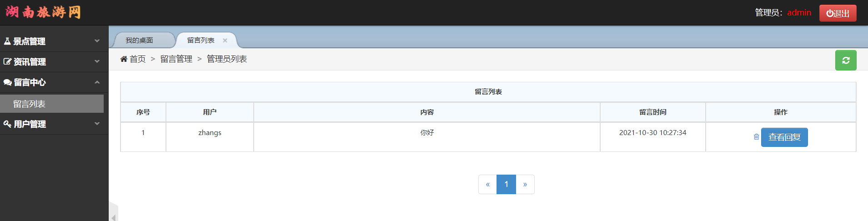Click the red 退出 logout button
The width and height of the screenshot is (868, 221).
[838, 13]
